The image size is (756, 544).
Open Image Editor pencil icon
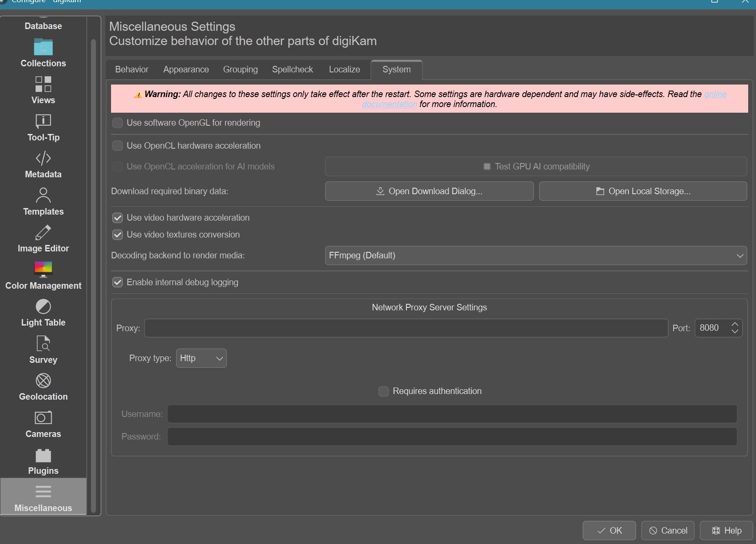43,233
